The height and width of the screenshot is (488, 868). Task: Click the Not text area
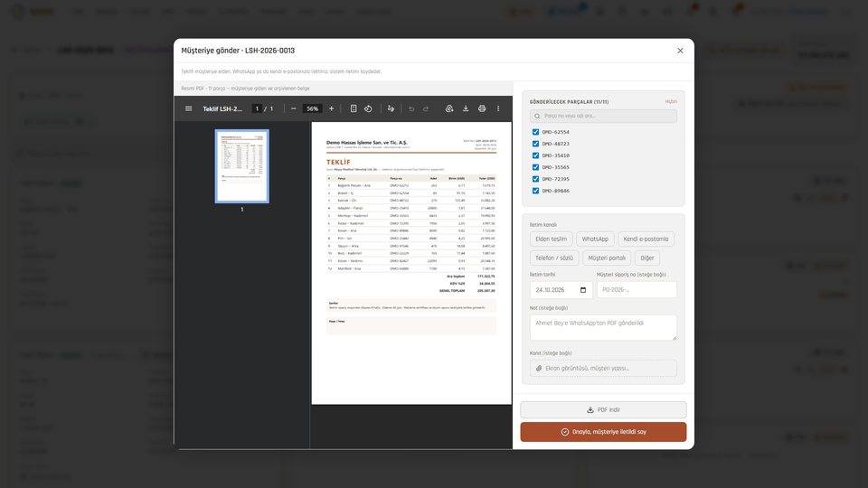pos(603,327)
